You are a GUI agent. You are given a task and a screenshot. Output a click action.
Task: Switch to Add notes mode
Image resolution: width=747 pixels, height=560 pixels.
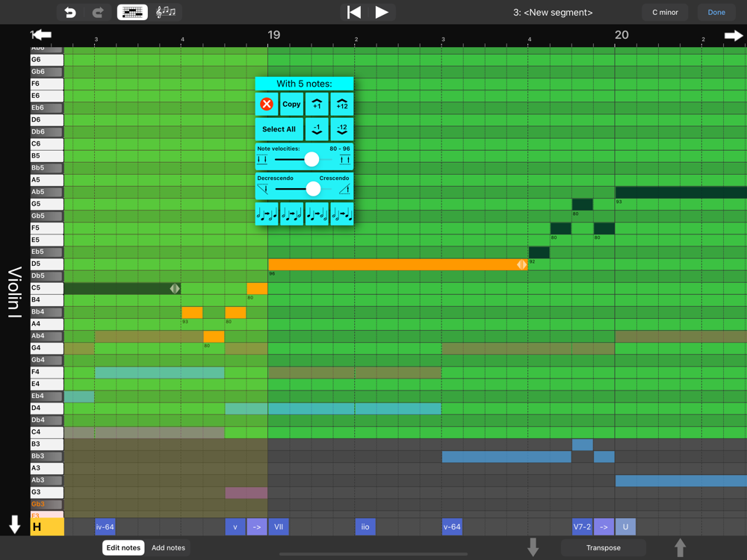pyautogui.click(x=168, y=547)
